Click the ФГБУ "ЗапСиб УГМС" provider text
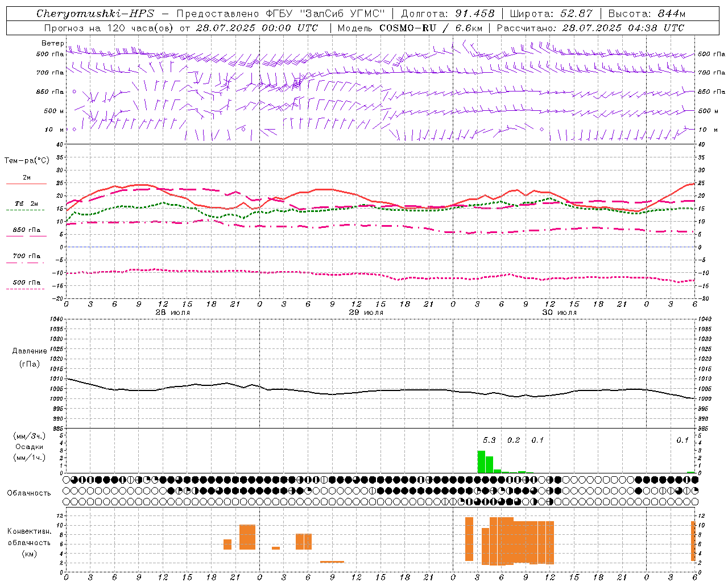728x582 pixels. point(326,14)
